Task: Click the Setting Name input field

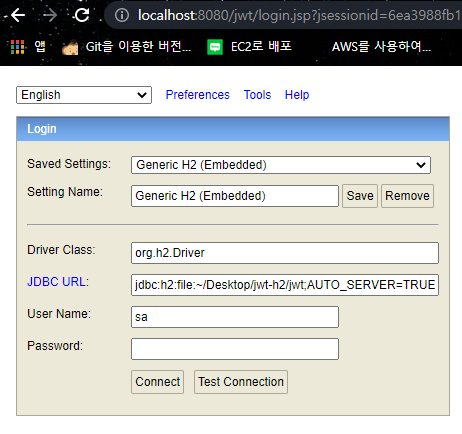Action: 235,196
